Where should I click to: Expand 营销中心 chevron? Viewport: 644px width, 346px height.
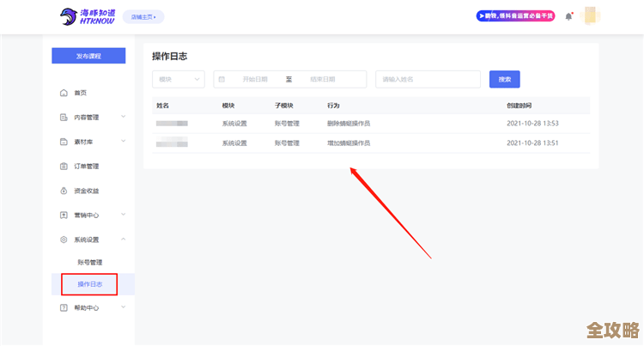point(123,215)
